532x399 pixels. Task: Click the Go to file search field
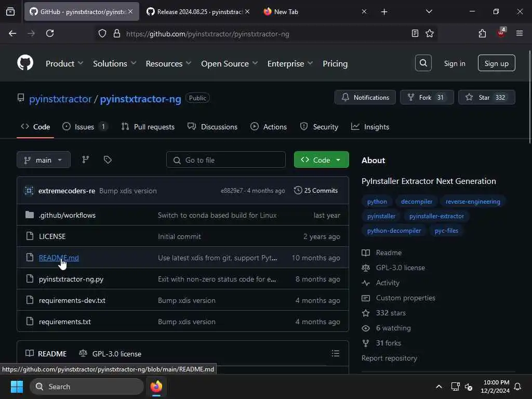pyautogui.click(x=226, y=160)
